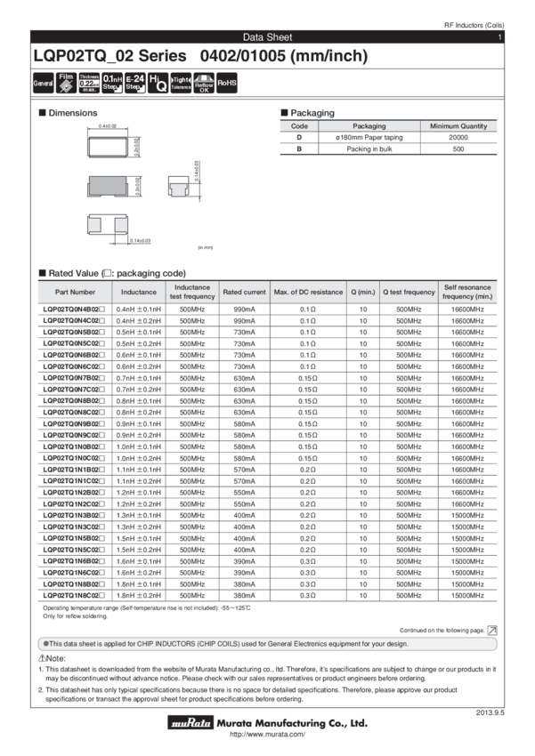This screenshot has width=535, height=756.
Task: Click the 'Self resonance frequency (min.)' header
Action: (x=467, y=292)
